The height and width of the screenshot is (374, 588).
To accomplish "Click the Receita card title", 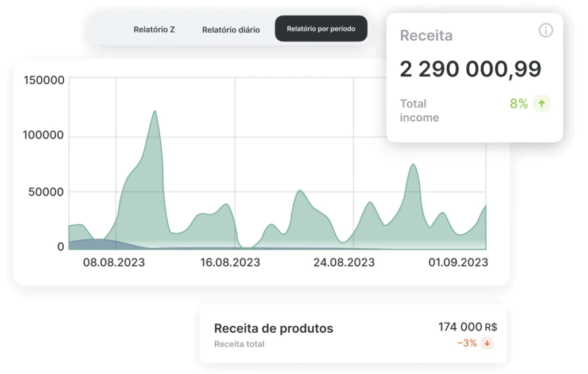I will pos(426,36).
